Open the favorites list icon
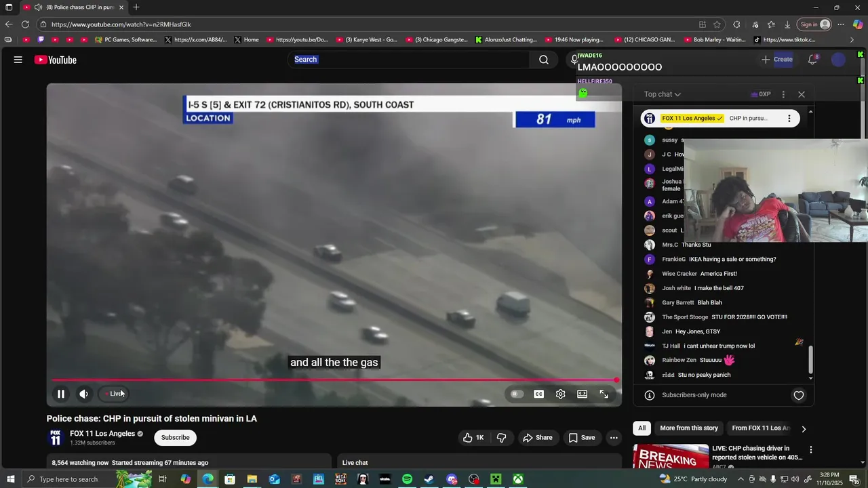 771,24
